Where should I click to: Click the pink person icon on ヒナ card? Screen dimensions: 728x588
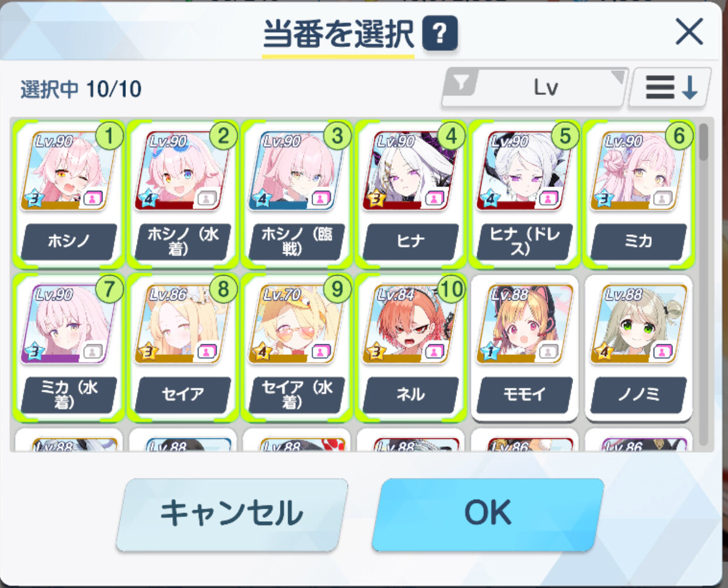pyautogui.click(x=434, y=199)
